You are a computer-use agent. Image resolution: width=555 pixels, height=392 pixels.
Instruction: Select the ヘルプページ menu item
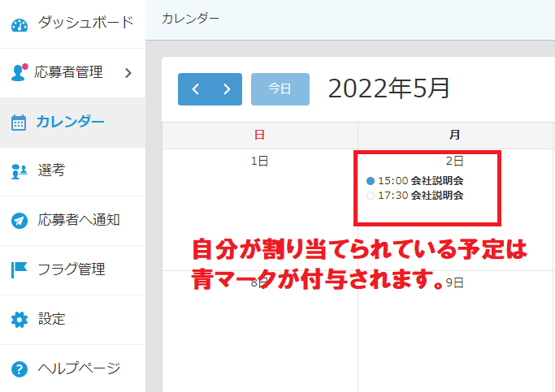click(79, 368)
